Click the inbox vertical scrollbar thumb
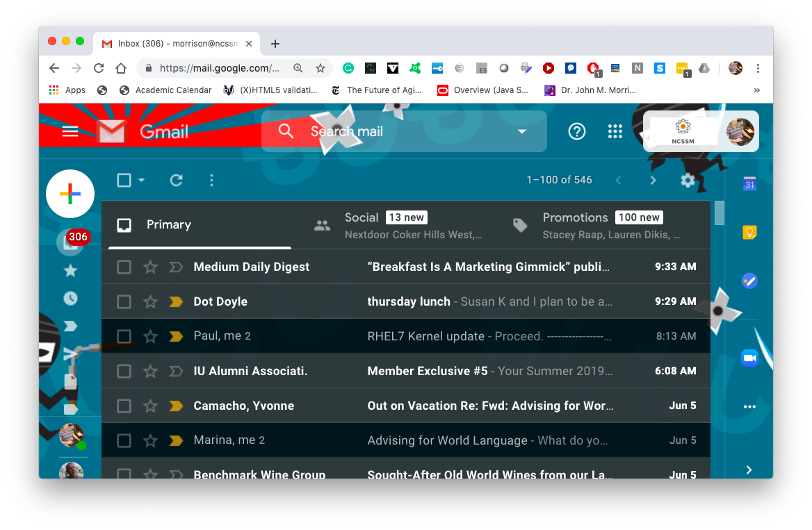812x530 pixels. coord(719,213)
